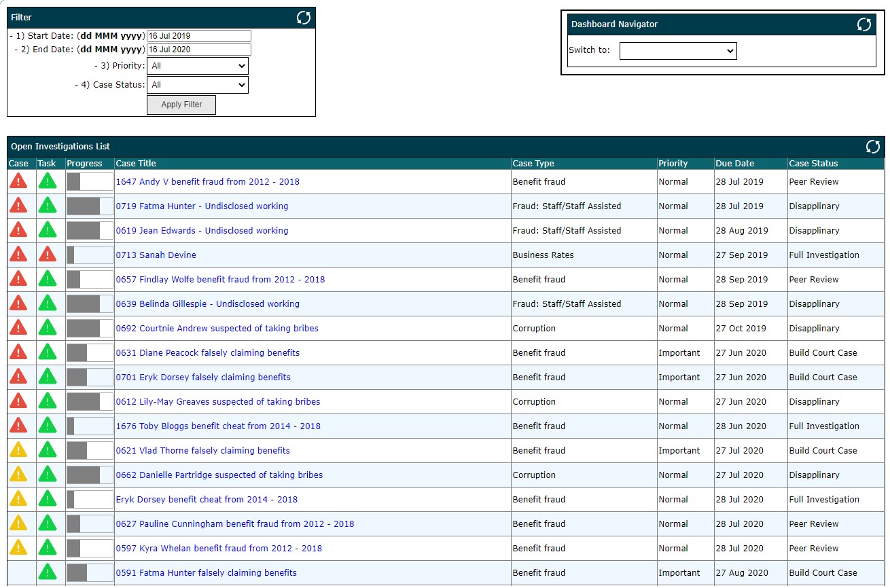Click red case warning icon for 1647 Andy V
This screenshot has width=890, height=588.
[18, 181]
